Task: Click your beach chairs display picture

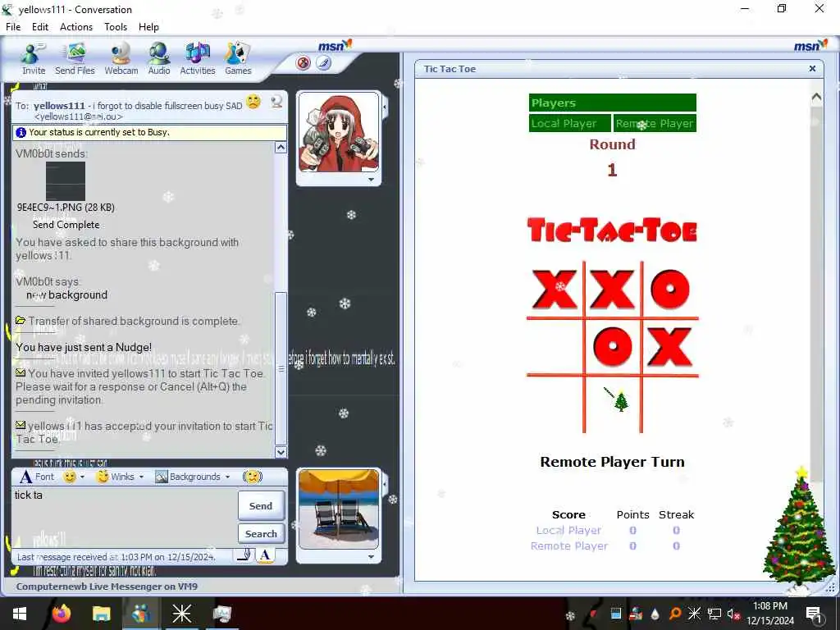Action: 339,509
